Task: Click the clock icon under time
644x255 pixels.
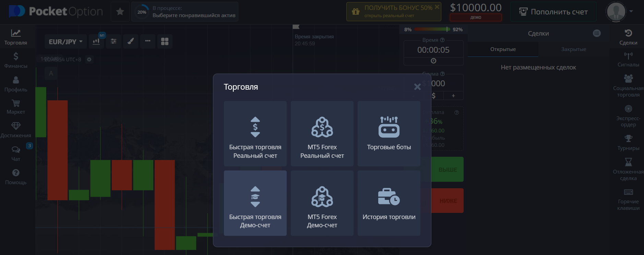Action: click(x=433, y=61)
